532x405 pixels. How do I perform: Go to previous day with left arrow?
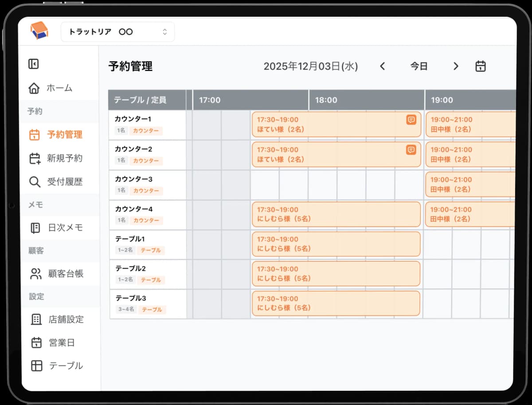click(382, 66)
